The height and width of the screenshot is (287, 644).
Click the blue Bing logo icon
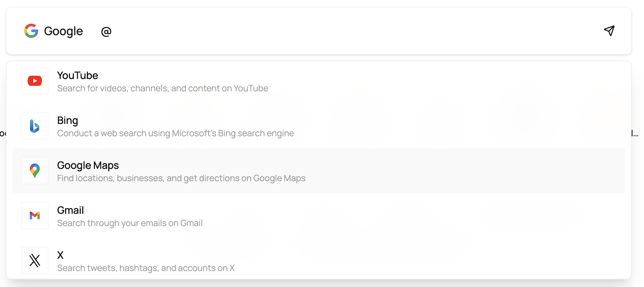35,126
